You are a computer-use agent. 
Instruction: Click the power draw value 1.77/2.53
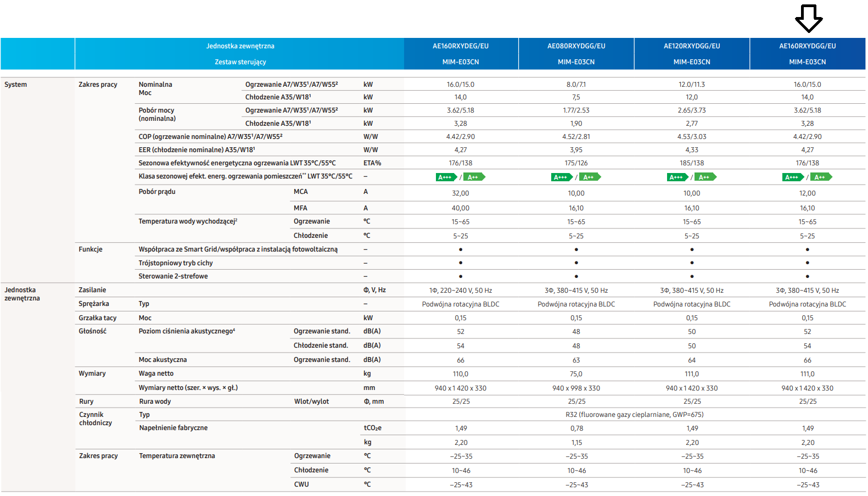(576, 110)
